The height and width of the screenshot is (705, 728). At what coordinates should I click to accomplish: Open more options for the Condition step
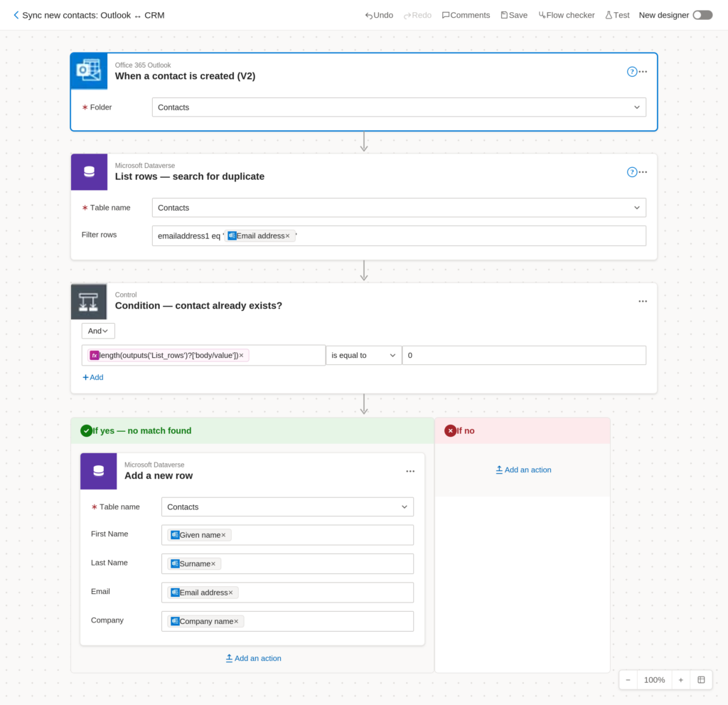[643, 301]
